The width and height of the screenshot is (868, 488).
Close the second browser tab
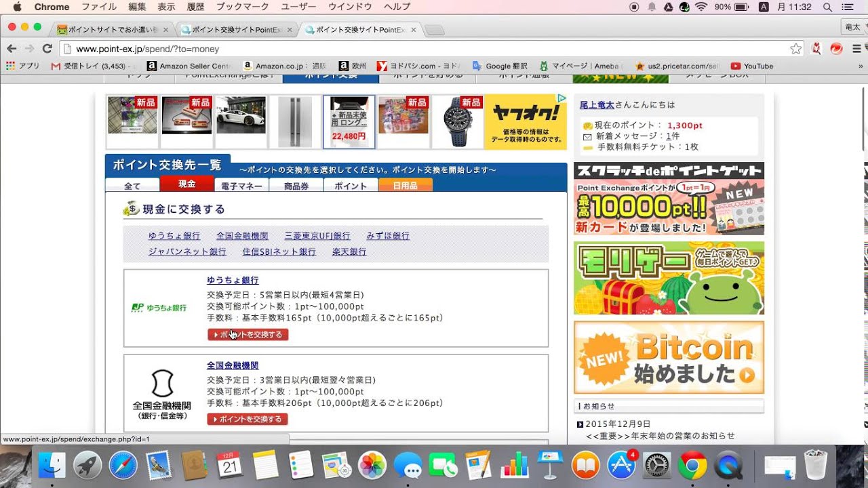coord(290,30)
